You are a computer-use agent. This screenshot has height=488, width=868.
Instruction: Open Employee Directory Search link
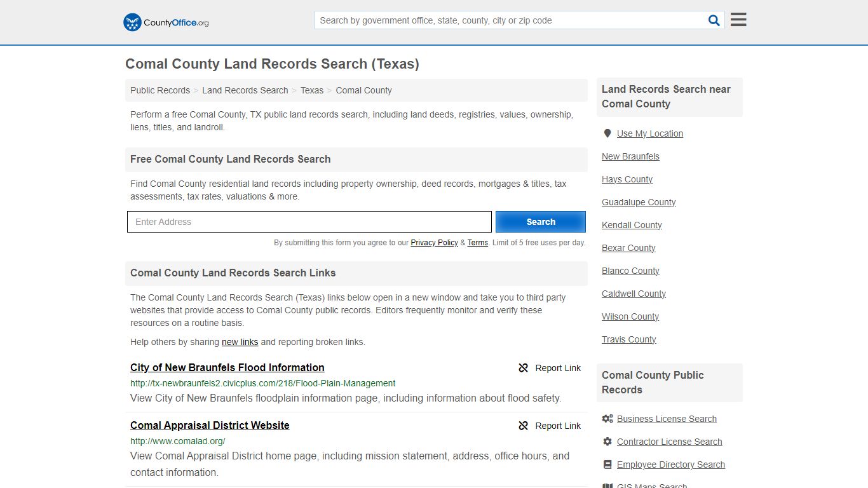click(x=671, y=464)
